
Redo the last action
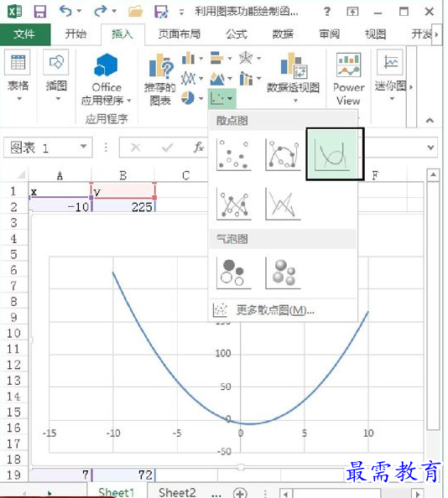pyautogui.click(x=100, y=12)
